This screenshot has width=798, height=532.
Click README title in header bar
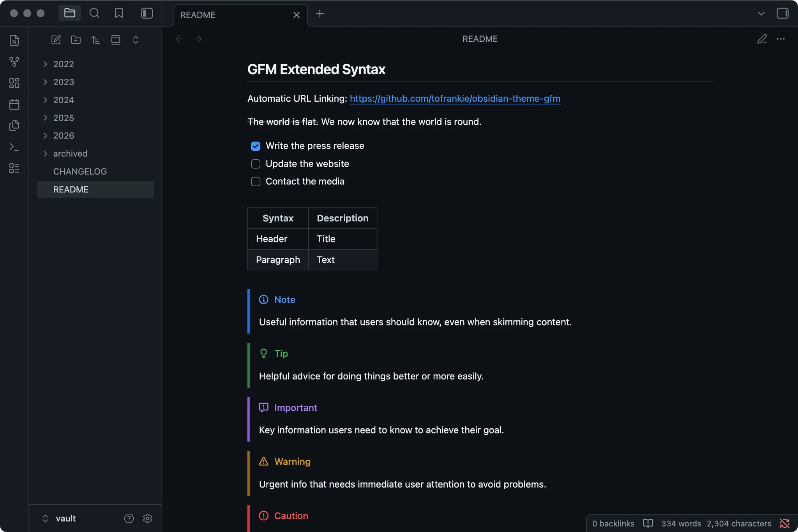[x=480, y=39]
